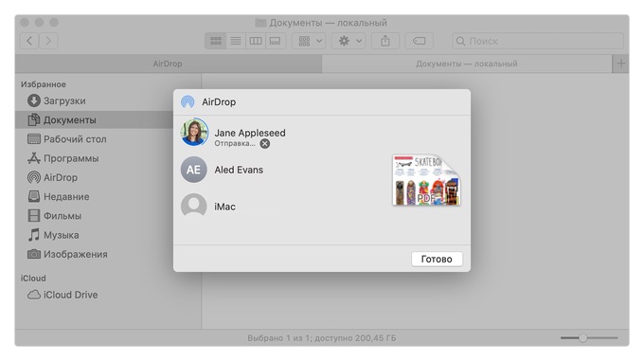The width and height of the screenshot is (644, 361).
Task: Switch to icon view
Action: point(216,41)
